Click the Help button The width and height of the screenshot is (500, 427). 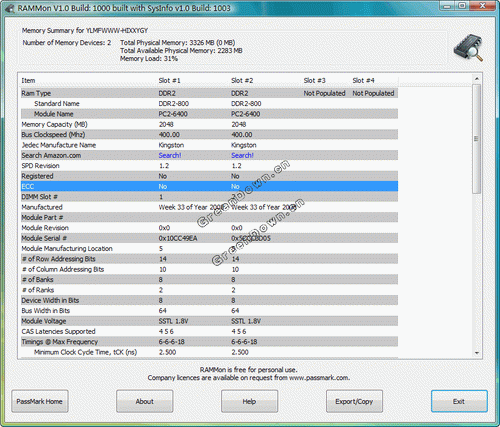249,401
